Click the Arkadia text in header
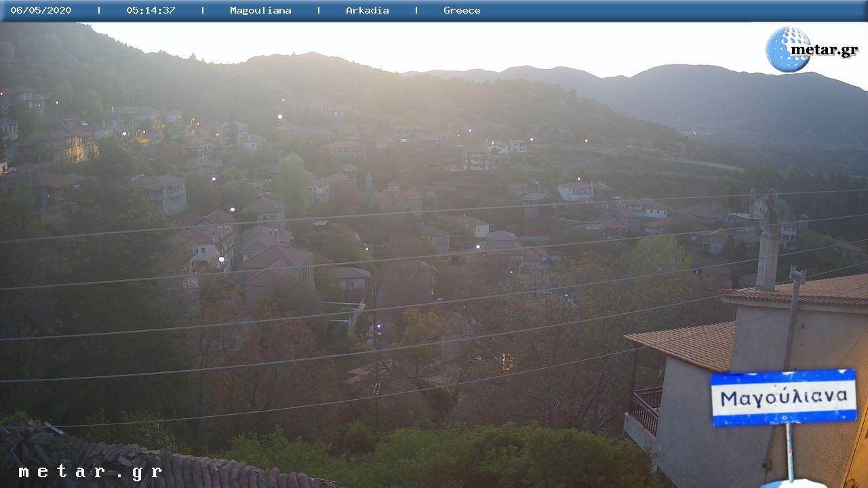 pos(367,10)
